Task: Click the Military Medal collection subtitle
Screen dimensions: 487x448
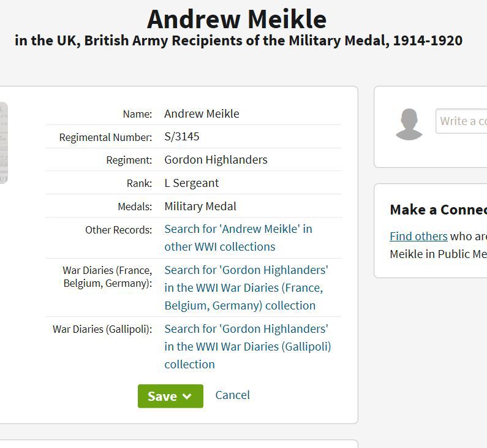Action: [238, 41]
